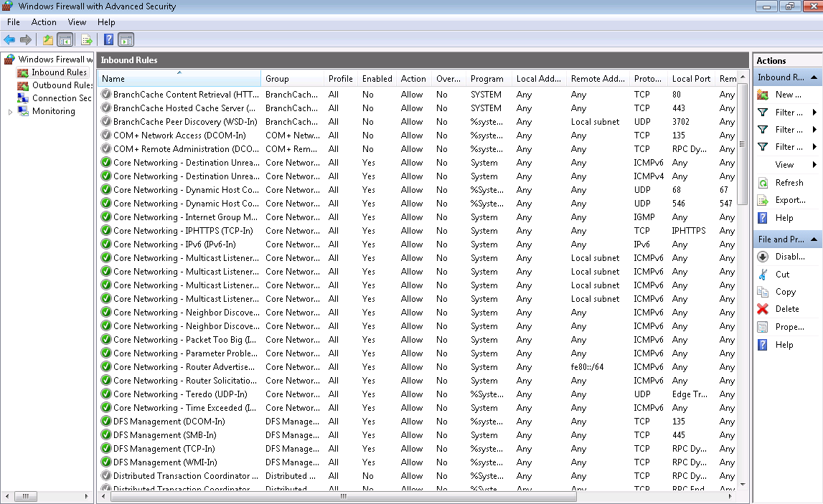Screen dimensions: 823x504
Task: Click the Forward arrow toolbar icon
Action: (x=26, y=40)
